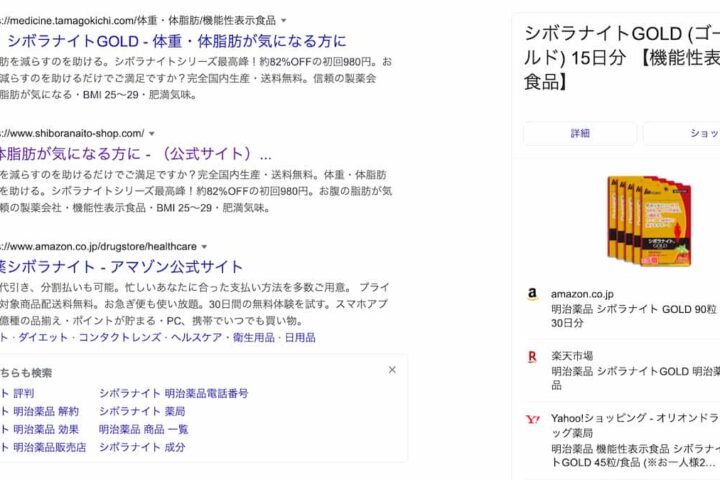The width and height of the screenshot is (720, 480).
Task: Follow the コンタクトレンズ sitelink
Action: tap(120, 338)
